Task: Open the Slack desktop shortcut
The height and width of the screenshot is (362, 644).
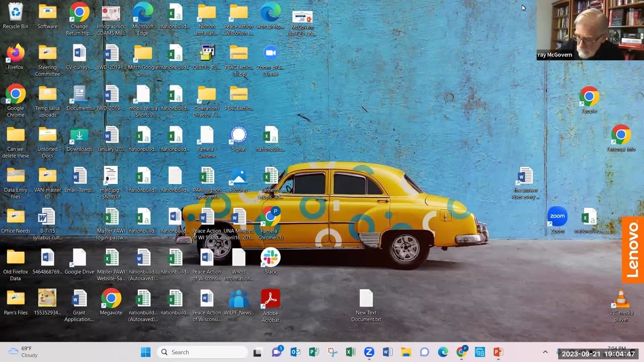Action: click(x=271, y=261)
